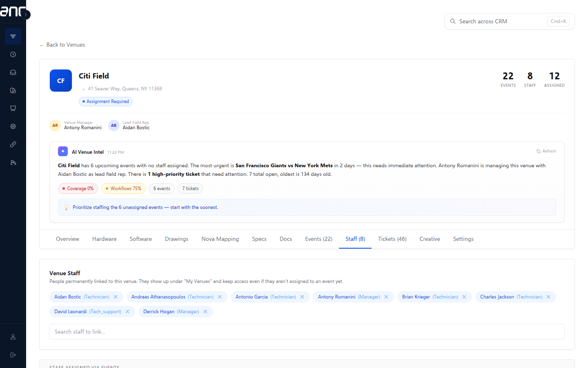Open the clock icon in sidebar
The width and height of the screenshot is (588, 368).
(x=13, y=54)
